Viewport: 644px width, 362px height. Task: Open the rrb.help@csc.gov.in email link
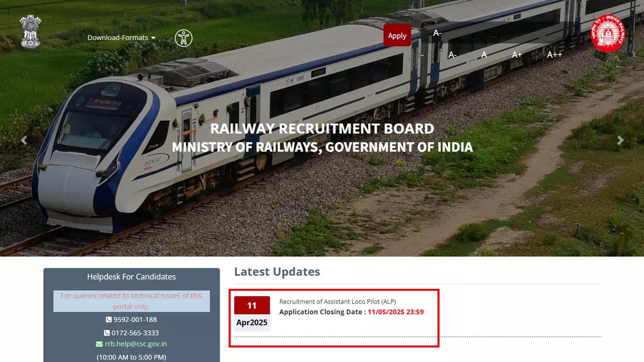[x=136, y=344]
